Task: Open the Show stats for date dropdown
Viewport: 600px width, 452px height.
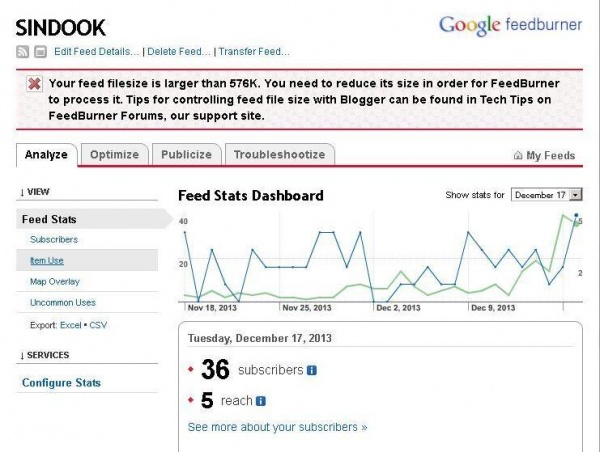Action: point(546,195)
